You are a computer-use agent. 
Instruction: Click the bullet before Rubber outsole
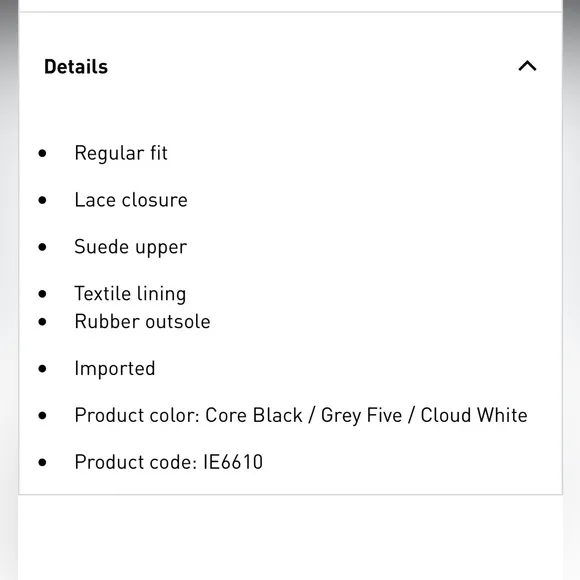tap(43, 321)
